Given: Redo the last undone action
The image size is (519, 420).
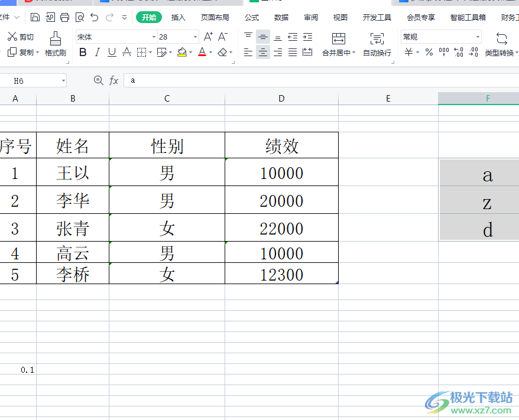Looking at the screenshot, I should (109, 17).
